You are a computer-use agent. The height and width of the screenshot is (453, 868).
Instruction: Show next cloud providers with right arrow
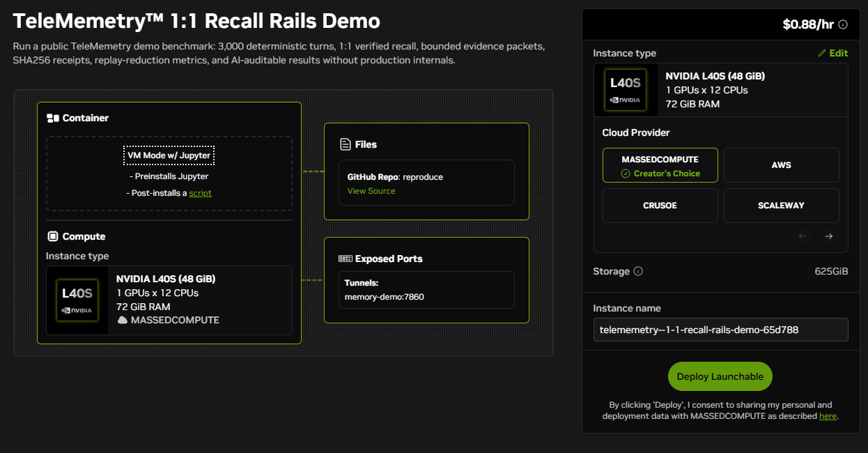click(829, 236)
